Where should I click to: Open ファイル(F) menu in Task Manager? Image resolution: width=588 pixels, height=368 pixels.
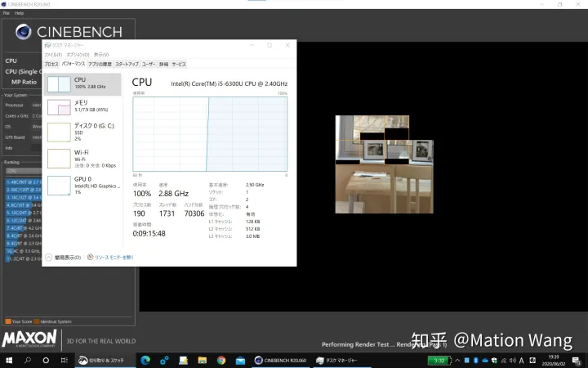click(53, 55)
